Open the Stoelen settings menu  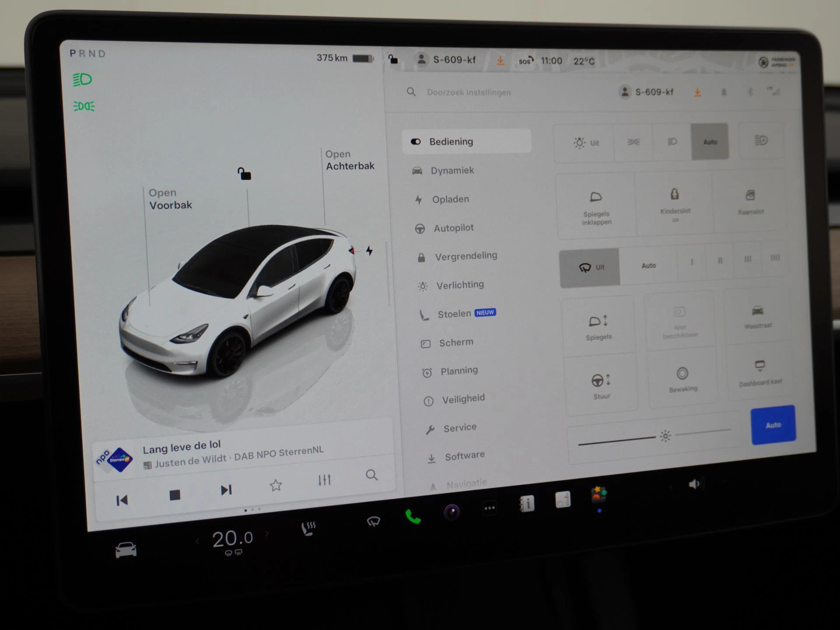coord(458,314)
